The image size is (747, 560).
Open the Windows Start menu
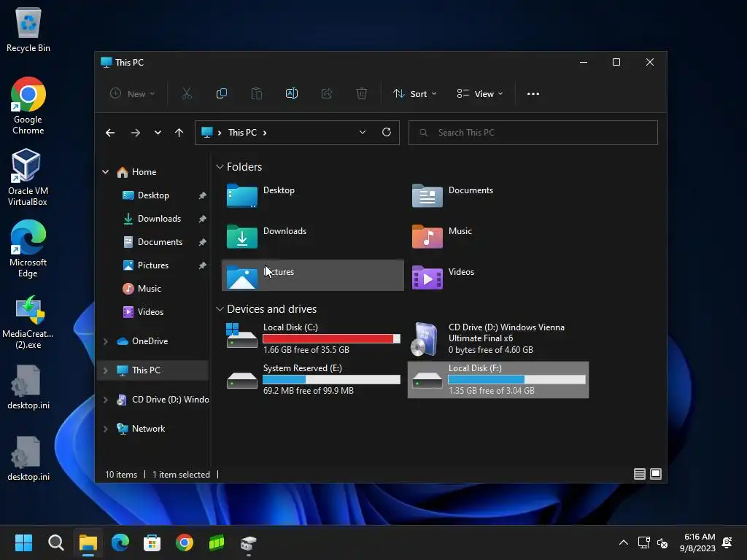coord(23,542)
